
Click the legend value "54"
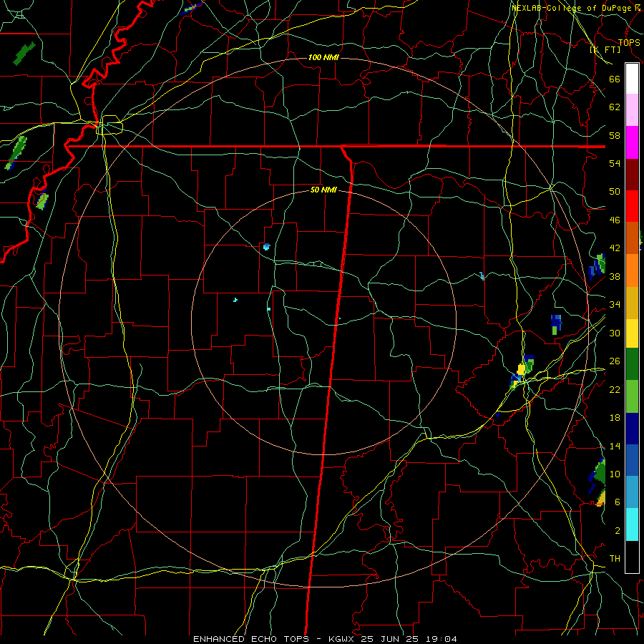[615, 163]
